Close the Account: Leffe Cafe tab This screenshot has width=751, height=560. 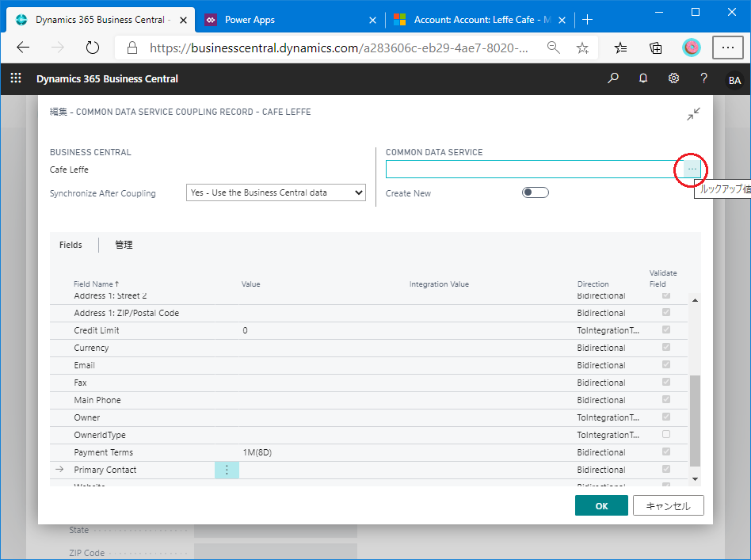[562, 20]
